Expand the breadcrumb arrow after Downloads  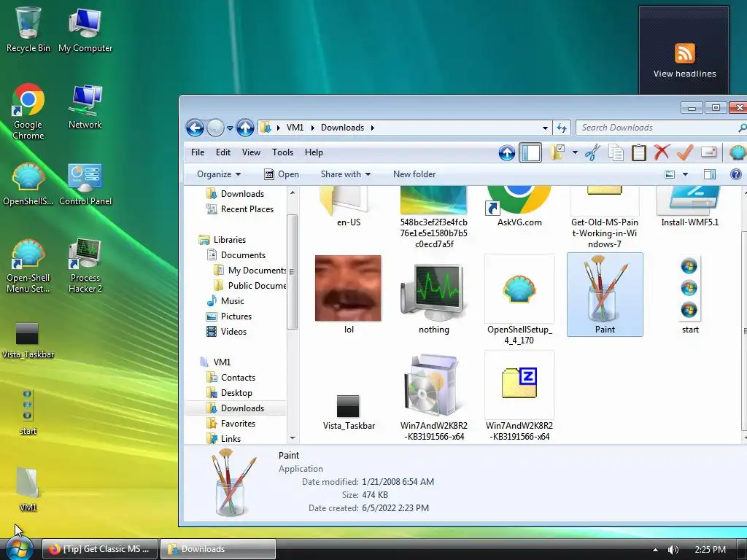(x=373, y=128)
